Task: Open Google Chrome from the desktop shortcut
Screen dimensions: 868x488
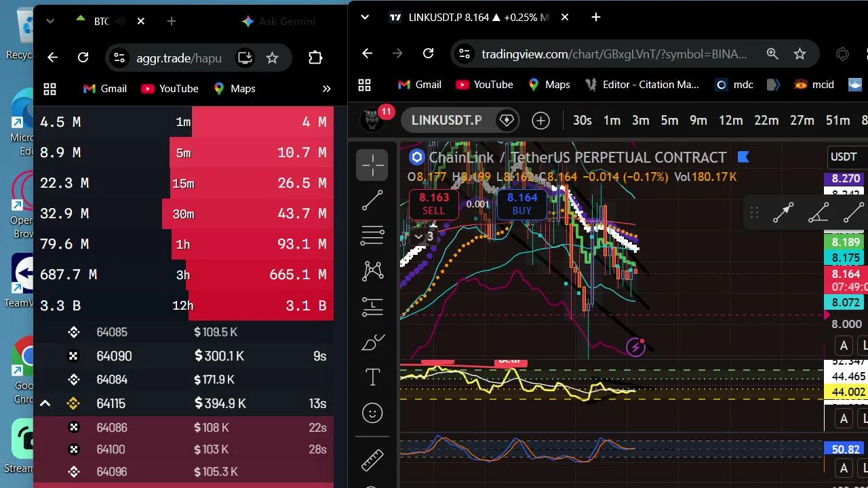Action: tap(24, 369)
